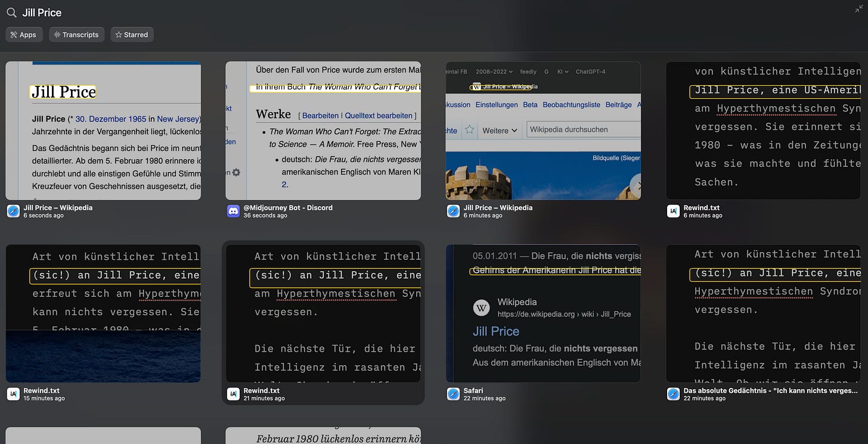Open the Midjourney Bot Discord result thumbnail

point(323,131)
